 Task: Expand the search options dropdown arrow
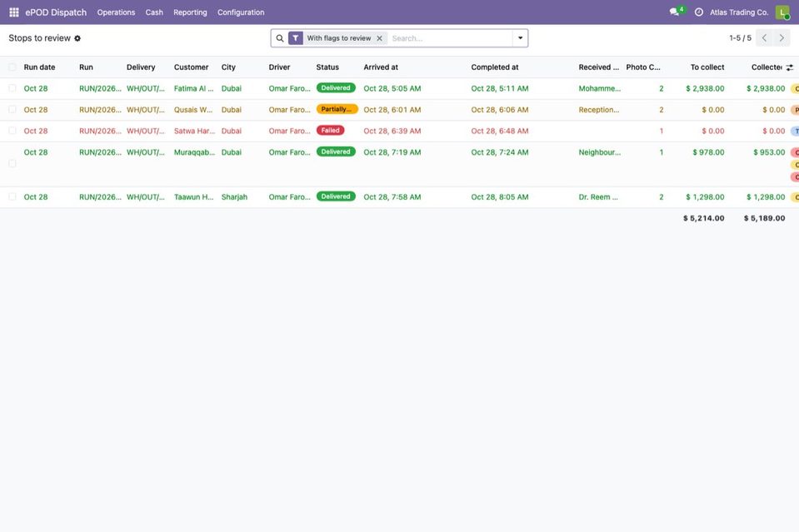click(x=520, y=38)
